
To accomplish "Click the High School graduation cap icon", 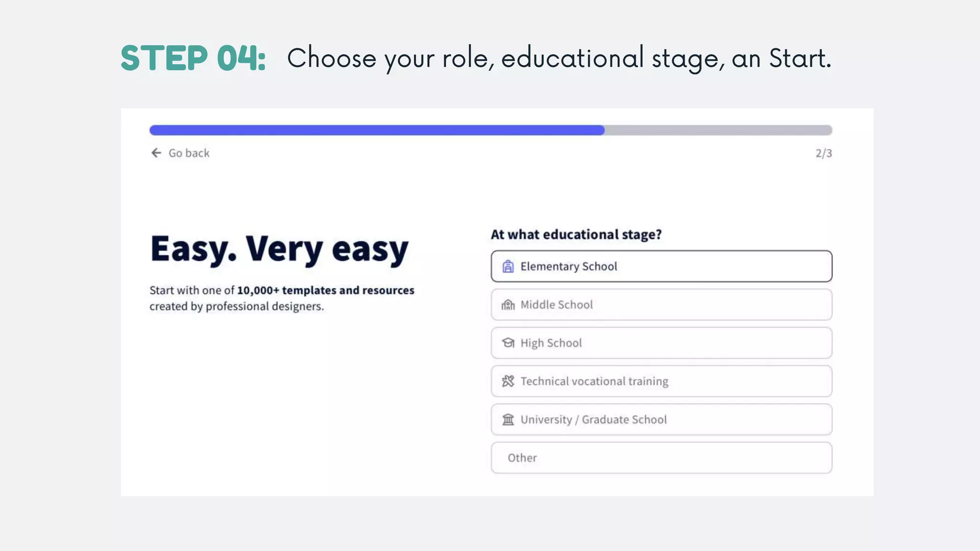I will click(508, 343).
